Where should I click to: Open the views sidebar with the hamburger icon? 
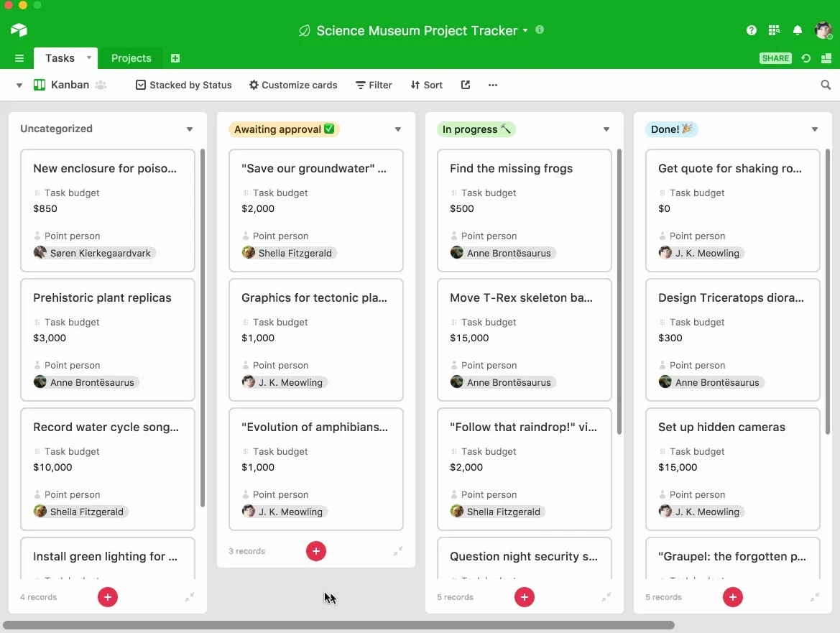tap(19, 58)
